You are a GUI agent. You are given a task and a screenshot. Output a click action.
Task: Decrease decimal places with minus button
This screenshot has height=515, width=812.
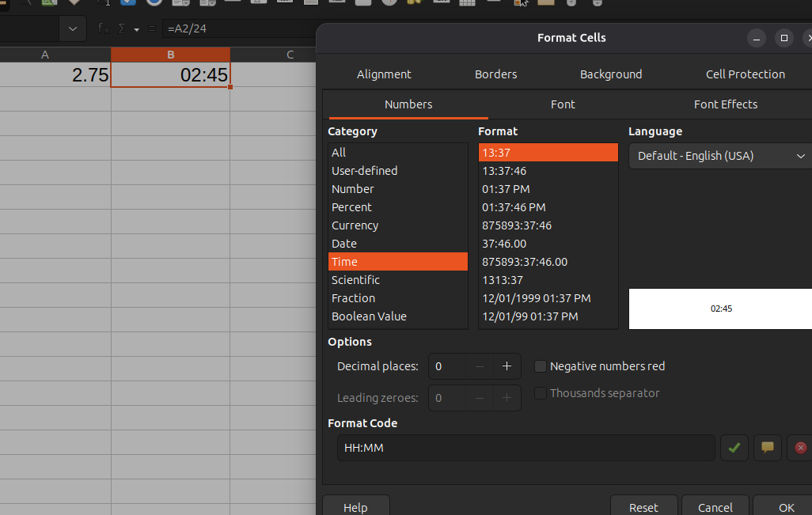480,366
